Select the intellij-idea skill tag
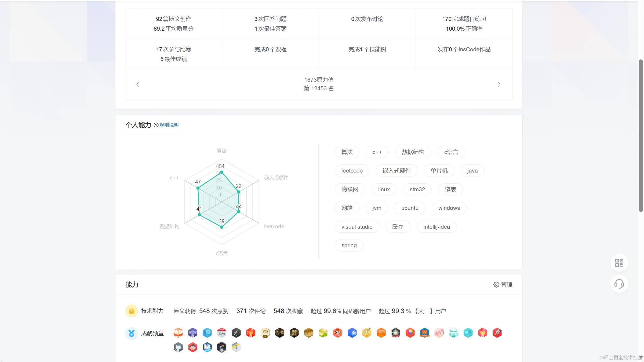The height and width of the screenshot is (362, 644). (436, 227)
